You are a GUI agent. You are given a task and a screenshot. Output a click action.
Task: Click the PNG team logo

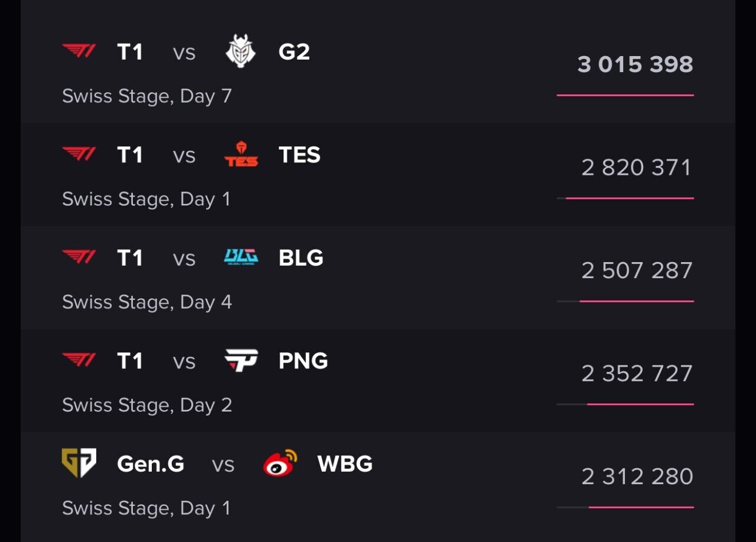(x=241, y=360)
